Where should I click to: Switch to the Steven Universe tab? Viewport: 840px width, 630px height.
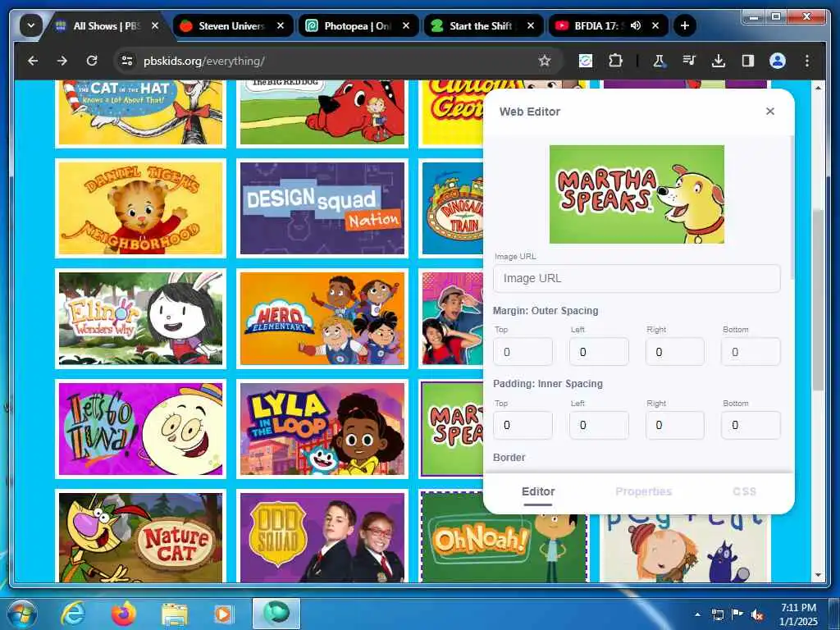[x=232, y=25]
